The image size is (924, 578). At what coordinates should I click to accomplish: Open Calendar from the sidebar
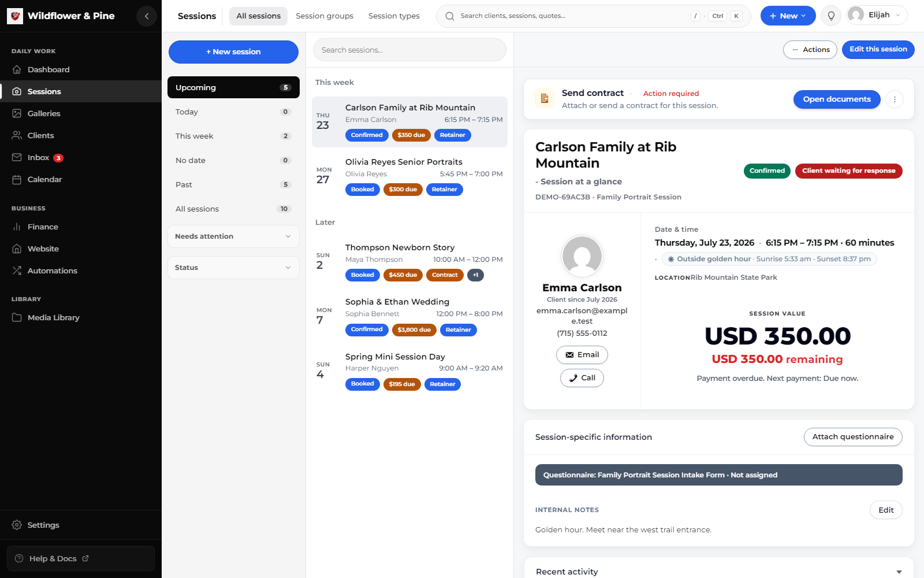[81, 179]
